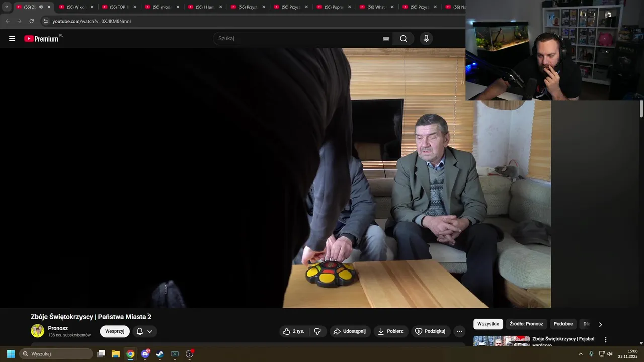Open Task View on the taskbar
The height and width of the screenshot is (362, 644).
[x=101, y=354]
